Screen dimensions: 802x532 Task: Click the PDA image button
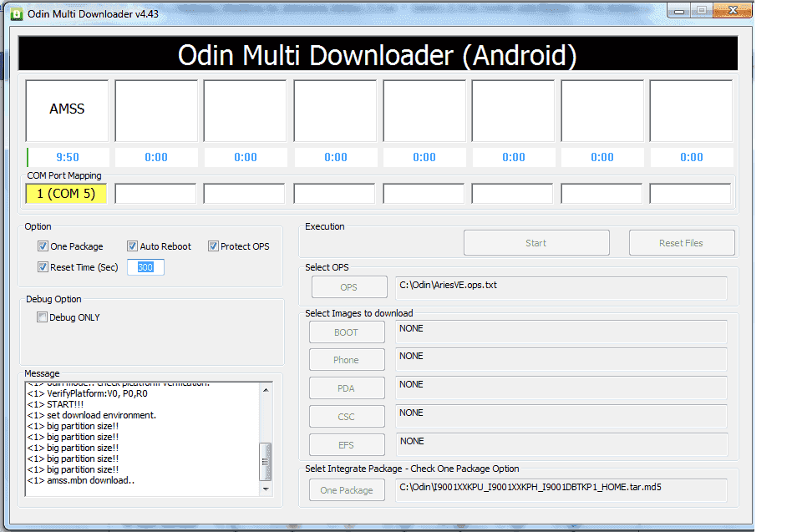click(x=347, y=388)
